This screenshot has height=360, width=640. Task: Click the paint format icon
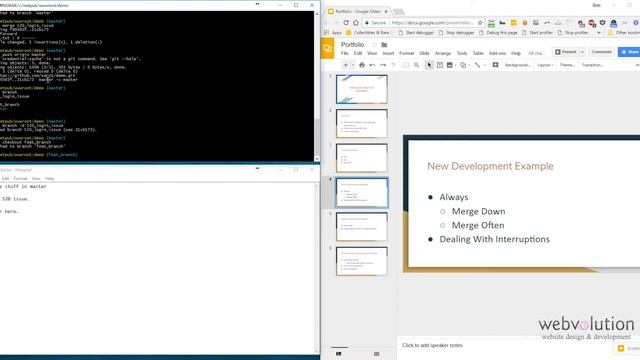[393, 65]
